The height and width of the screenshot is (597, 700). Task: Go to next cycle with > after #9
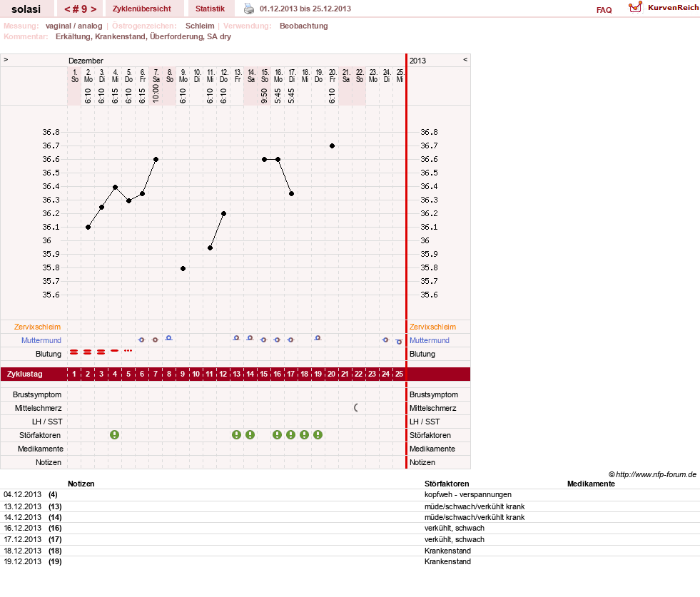tap(93, 9)
